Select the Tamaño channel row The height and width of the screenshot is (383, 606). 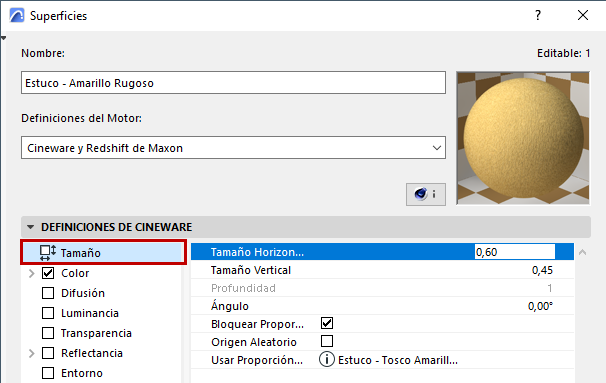pyautogui.click(x=103, y=252)
